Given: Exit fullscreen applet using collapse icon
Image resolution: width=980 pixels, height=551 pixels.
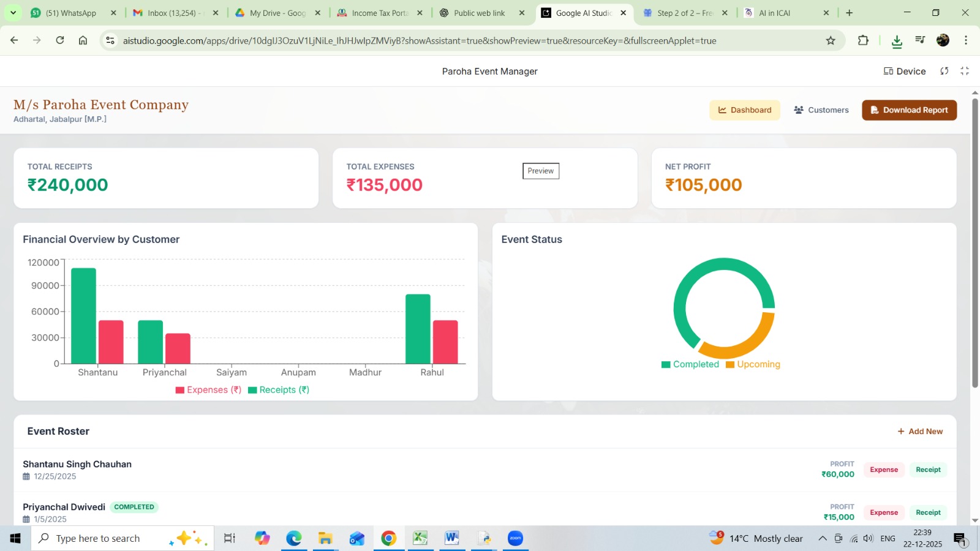Looking at the screenshot, I should [x=965, y=71].
